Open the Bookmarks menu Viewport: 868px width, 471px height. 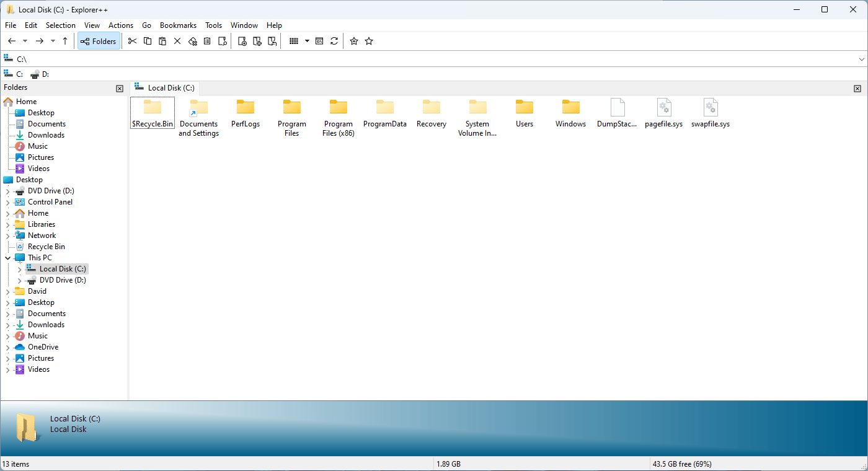(x=178, y=25)
